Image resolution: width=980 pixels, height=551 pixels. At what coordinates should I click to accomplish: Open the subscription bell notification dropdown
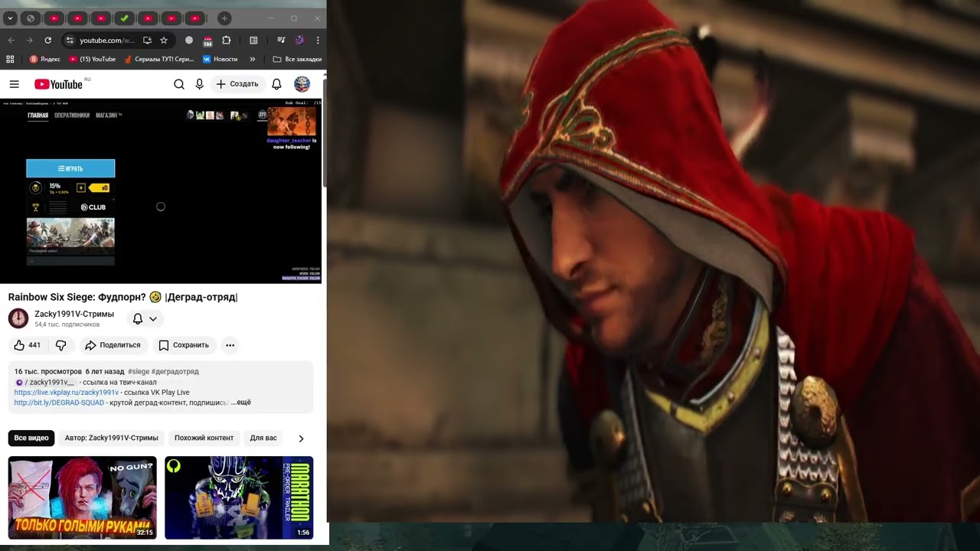click(x=145, y=318)
